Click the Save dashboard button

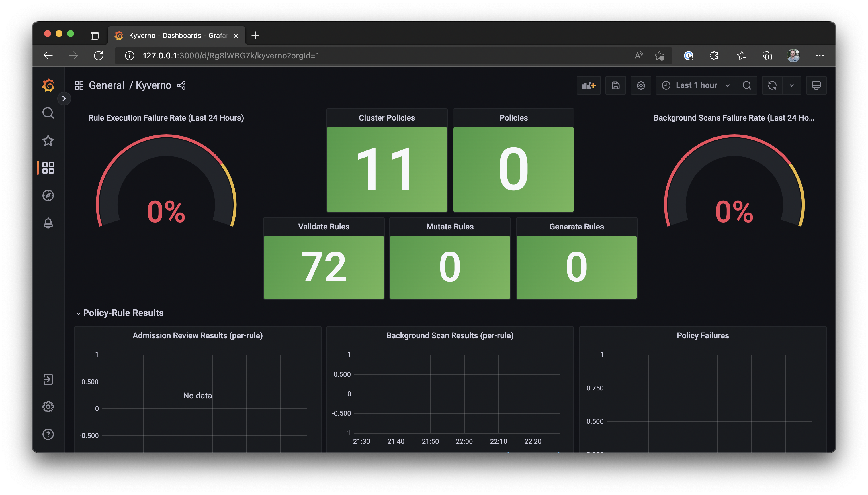click(615, 85)
